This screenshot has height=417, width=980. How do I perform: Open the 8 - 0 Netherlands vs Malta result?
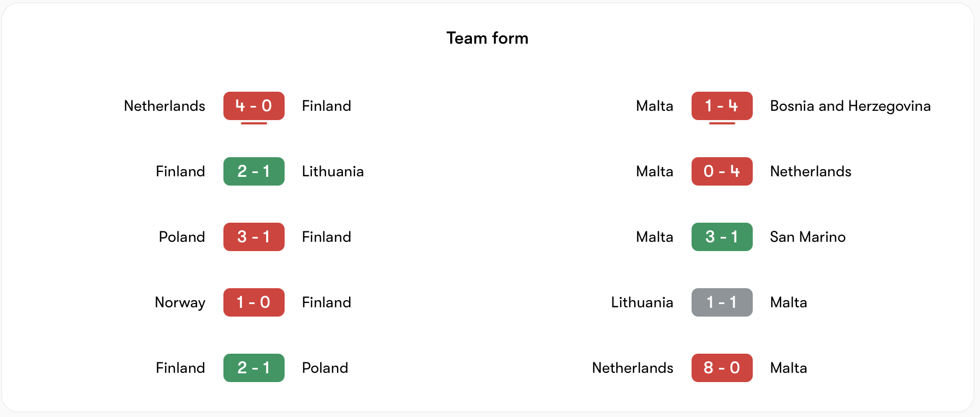722,368
